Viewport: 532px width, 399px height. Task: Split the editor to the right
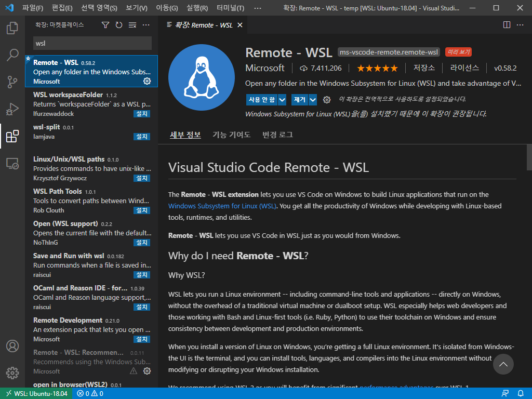pyautogui.click(x=507, y=25)
